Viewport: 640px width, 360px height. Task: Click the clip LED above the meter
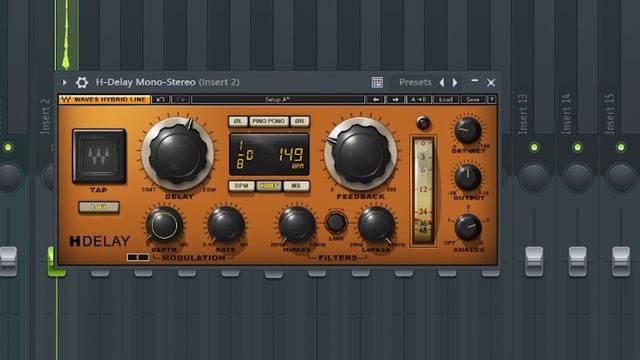(x=423, y=122)
